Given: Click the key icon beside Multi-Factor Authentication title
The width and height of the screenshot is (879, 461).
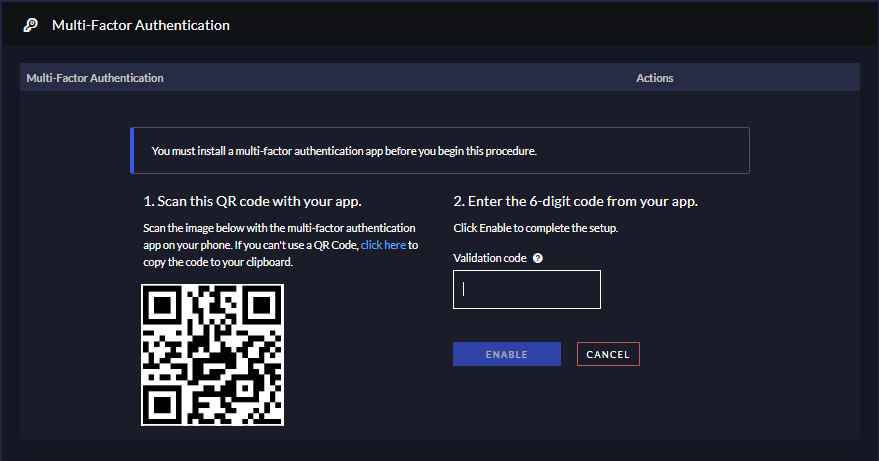Looking at the screenshot, I should 31,25.
